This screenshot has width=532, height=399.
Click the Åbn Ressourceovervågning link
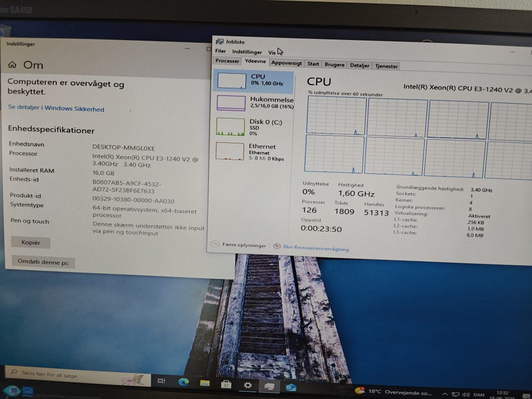point(315,248)
